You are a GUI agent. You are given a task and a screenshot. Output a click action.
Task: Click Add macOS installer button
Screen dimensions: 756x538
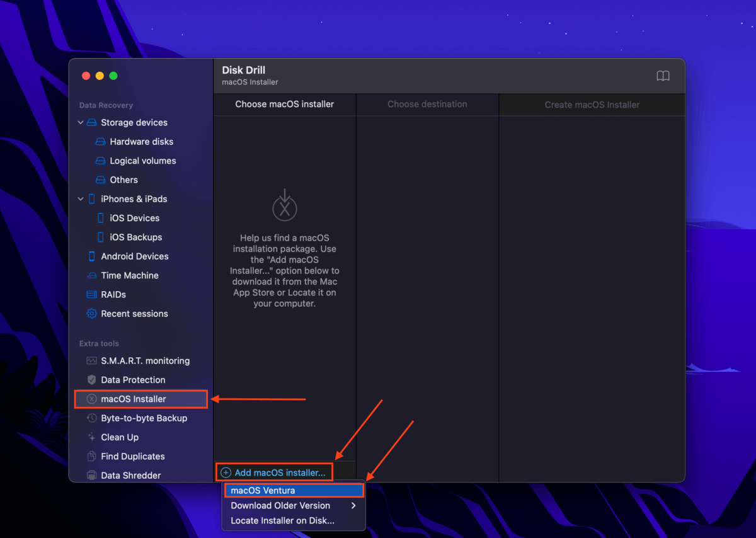coord(274,472)
